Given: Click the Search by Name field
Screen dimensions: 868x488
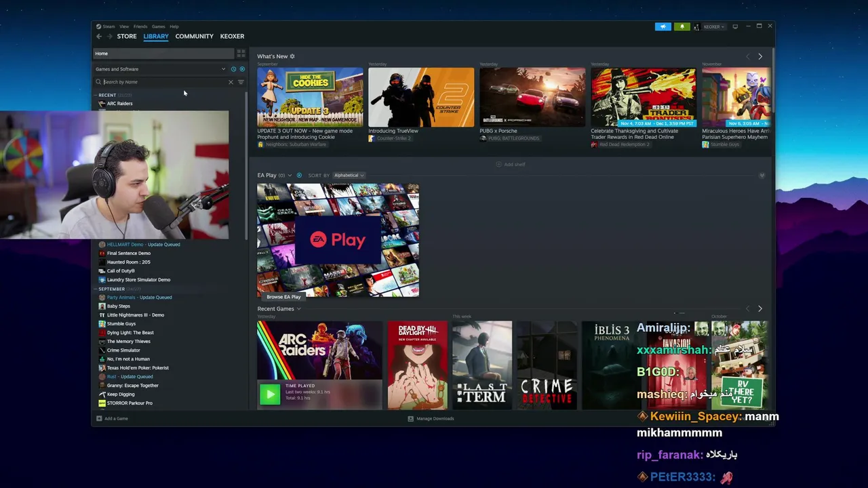Looking at the screenshot, I should click(x=163, y=82).
